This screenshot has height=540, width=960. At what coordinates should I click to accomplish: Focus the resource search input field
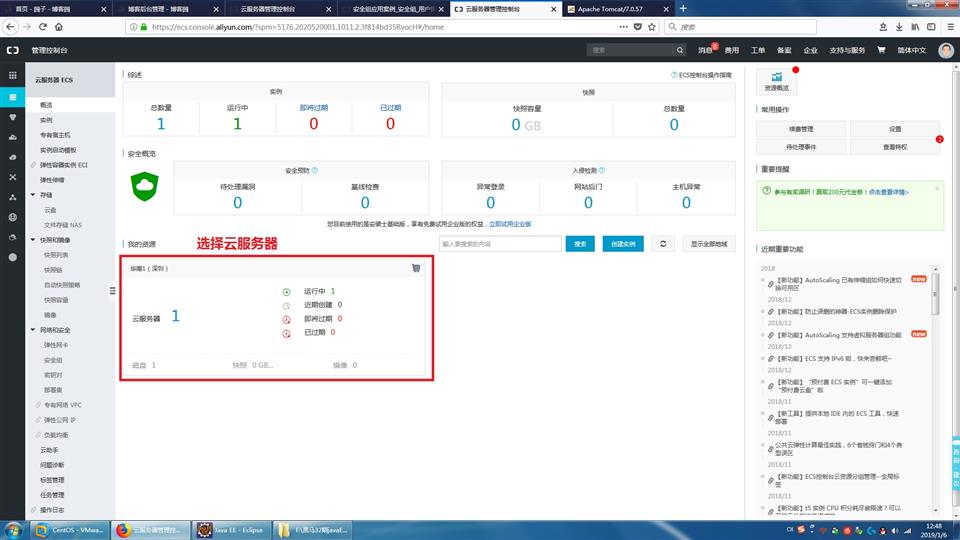[x=500, y=244]
